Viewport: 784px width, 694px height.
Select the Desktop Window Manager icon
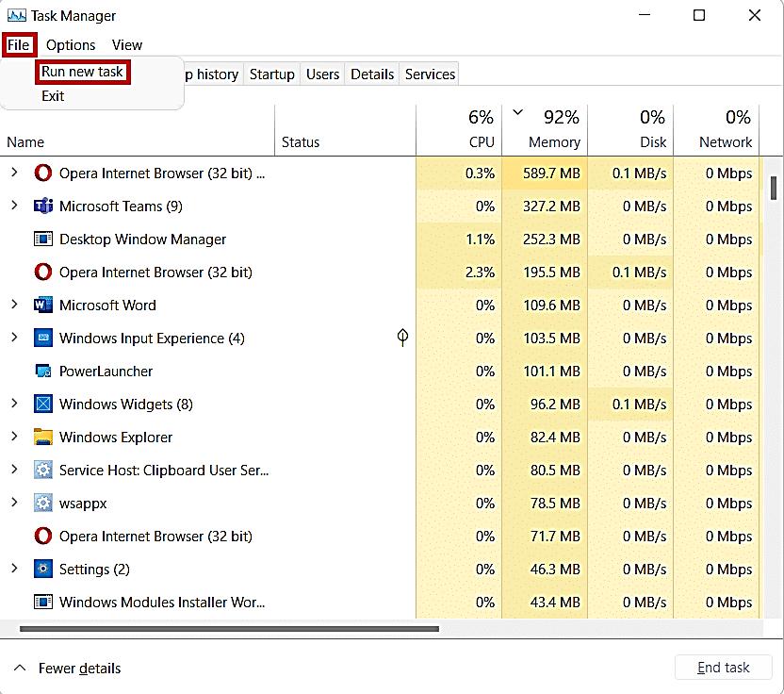(42, 239)
